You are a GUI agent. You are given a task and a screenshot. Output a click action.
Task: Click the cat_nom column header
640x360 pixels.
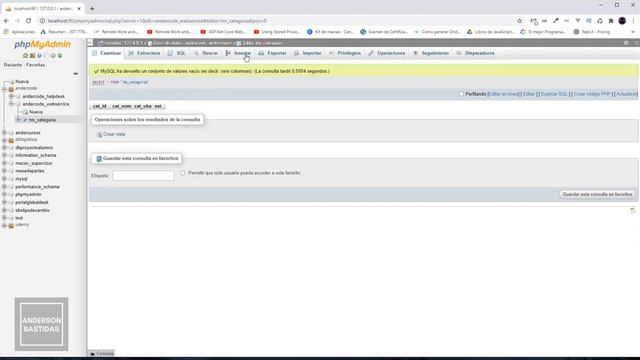coord(122,106)
